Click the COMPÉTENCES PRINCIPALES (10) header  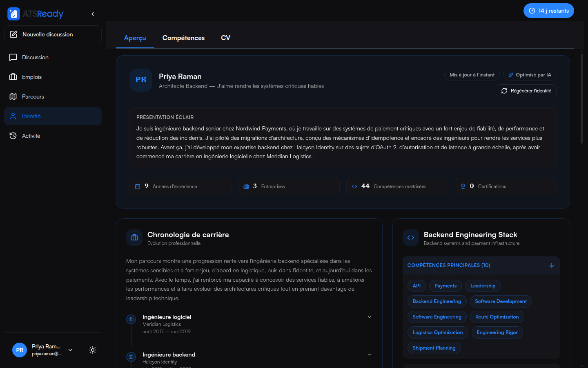pyautogui.click(x=481, y=265)
